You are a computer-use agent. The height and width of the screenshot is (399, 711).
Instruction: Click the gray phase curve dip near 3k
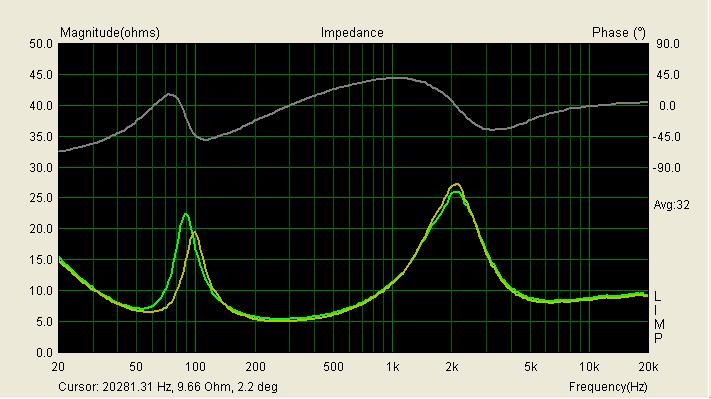coord(495,129)
